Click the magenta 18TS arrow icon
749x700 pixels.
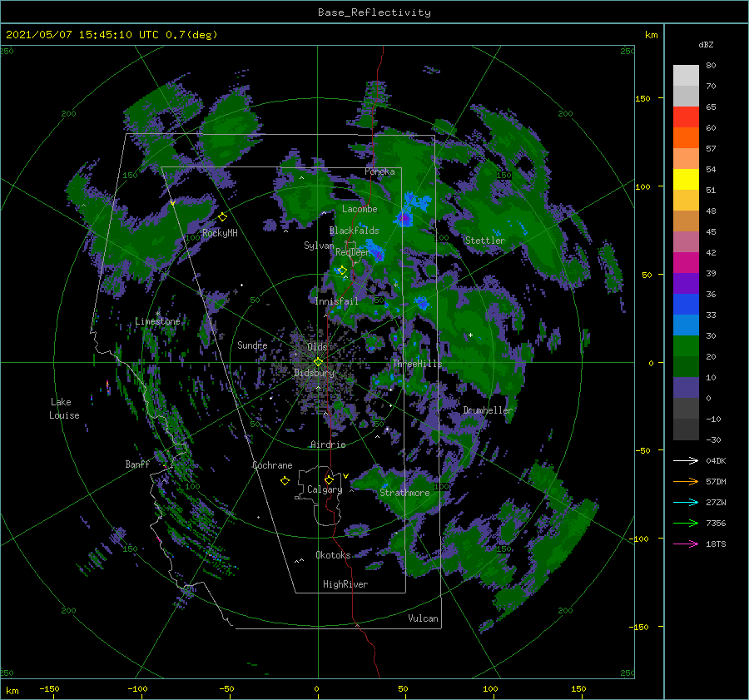click(x=686, y=544)
